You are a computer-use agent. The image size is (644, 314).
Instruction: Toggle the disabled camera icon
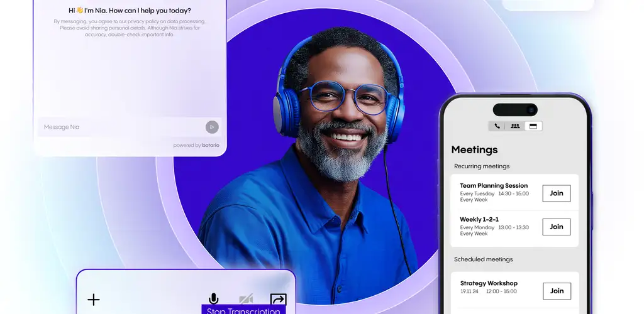[x=245, y=300]
